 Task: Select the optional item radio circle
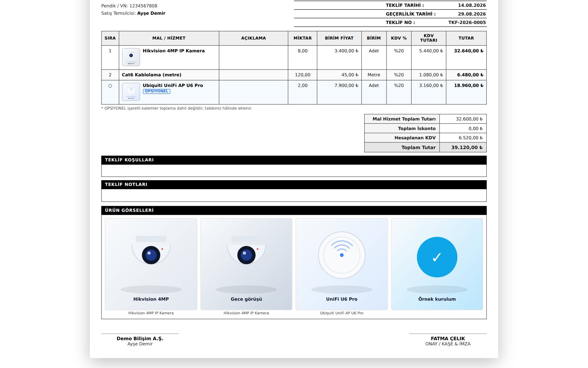[110, 86]
